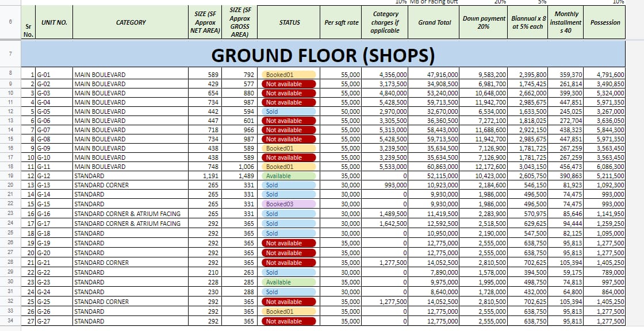Select G-16's STANDARD CORNER & ATRIUM FACING cell

[131, 214]
